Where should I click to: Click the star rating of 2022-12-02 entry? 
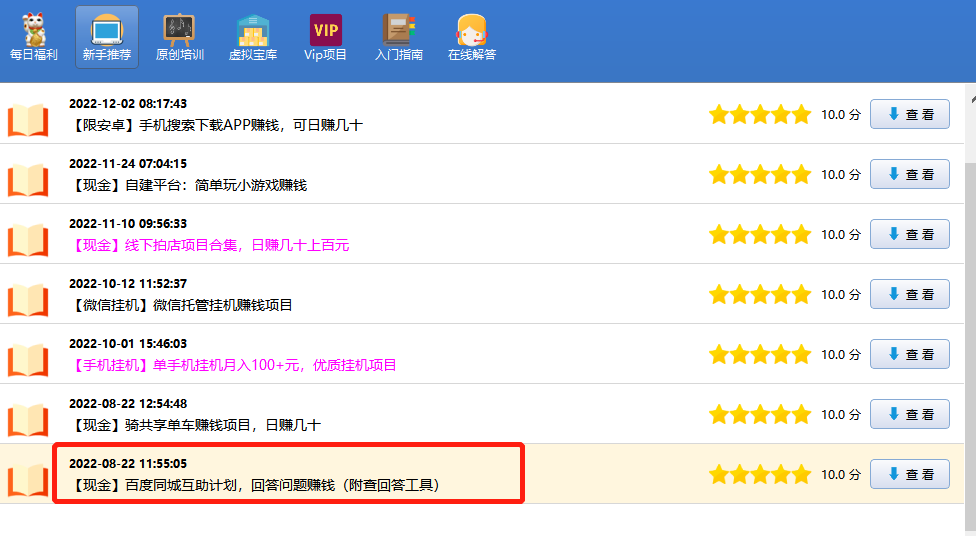point(760,115)
